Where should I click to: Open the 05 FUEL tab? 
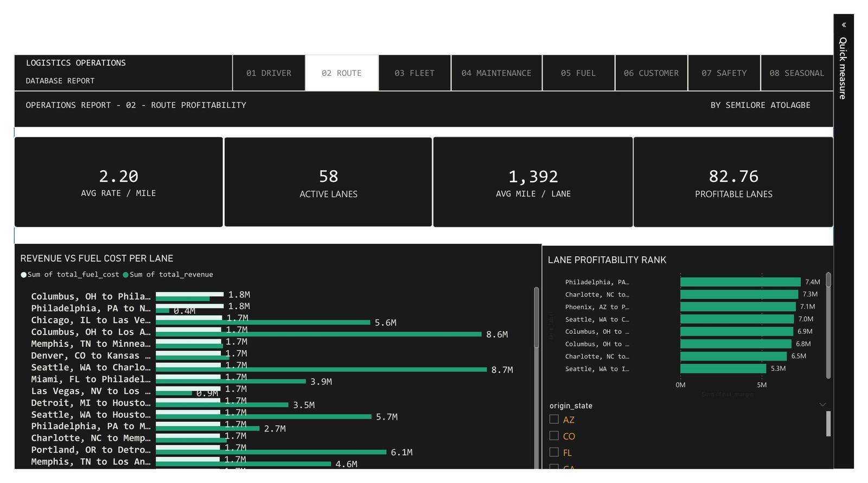click(578, 73)
